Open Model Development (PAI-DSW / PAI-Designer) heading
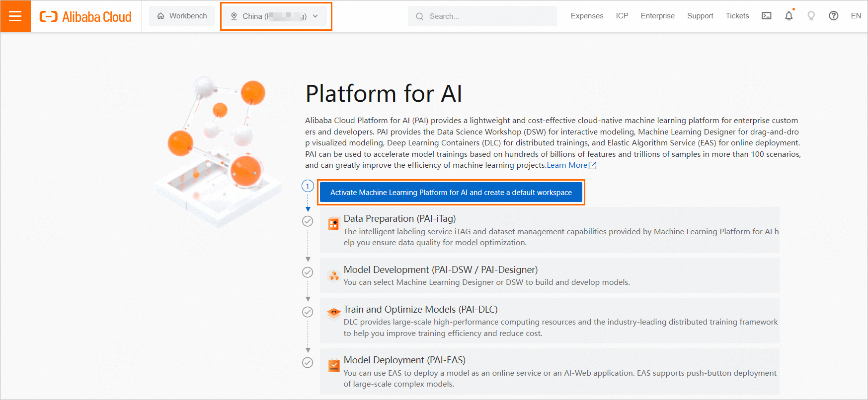This screenshot has height=400, width=868. pos(441,269)
